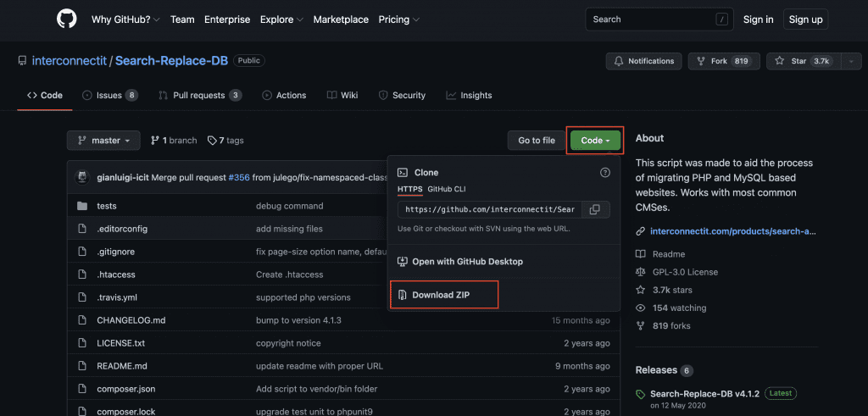Switch to the Issues tab
This screenshot has height=416, width=868.
[x=110, y=95]
